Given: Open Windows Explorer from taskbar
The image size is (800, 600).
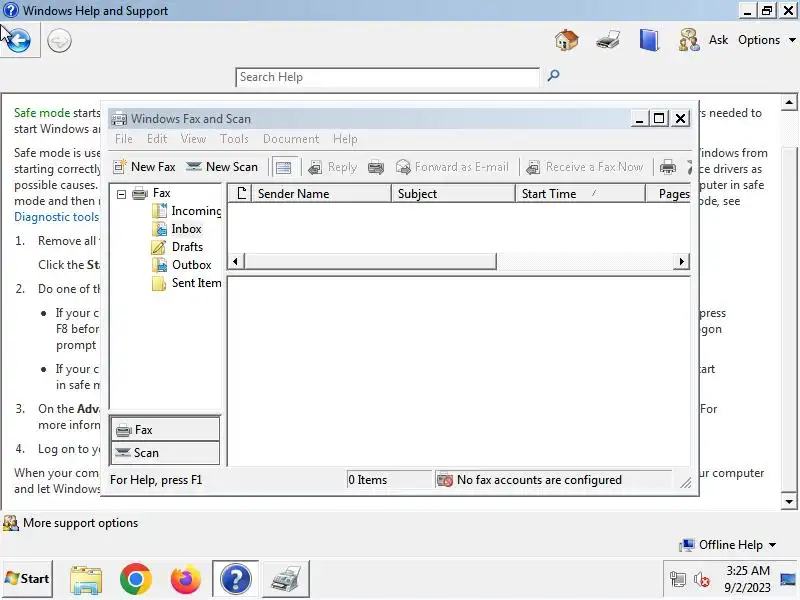Looking at the screenshot, I should [86, 580].
